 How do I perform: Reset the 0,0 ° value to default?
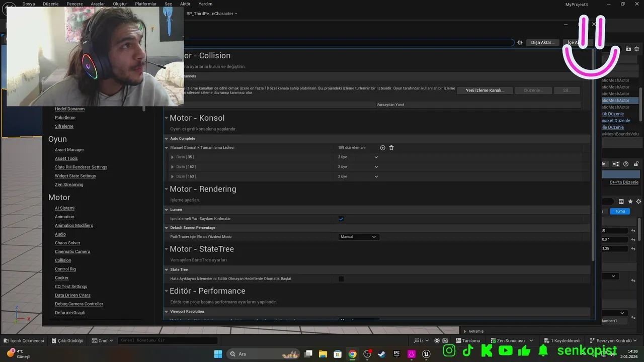[x=633, y=239]
